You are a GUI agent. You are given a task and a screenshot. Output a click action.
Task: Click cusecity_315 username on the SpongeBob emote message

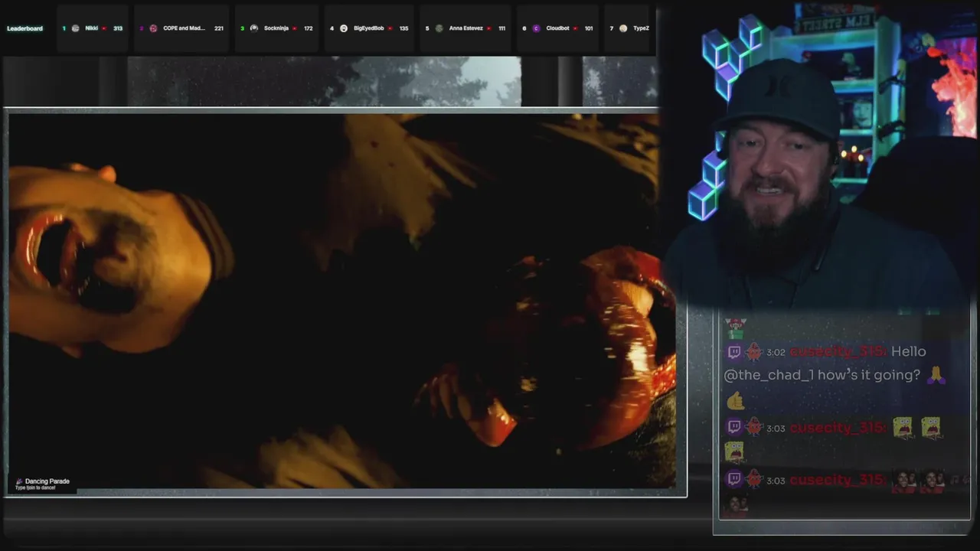click(x=838, y=428)
